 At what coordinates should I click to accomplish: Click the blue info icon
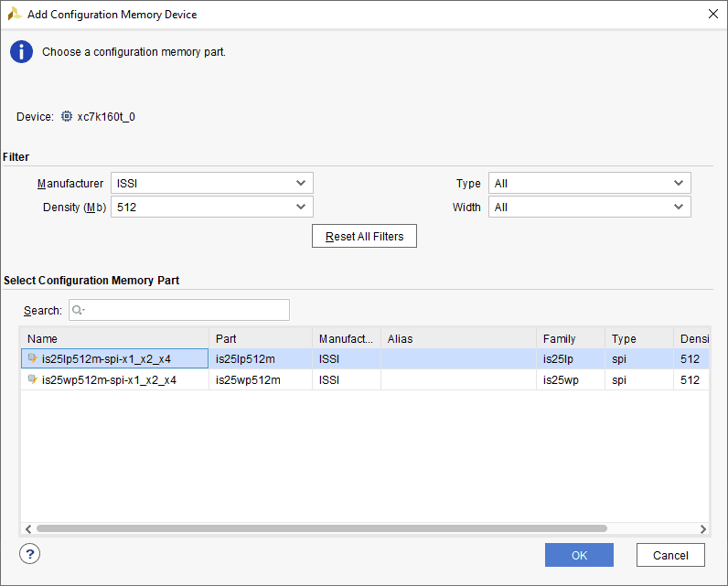click(21, 52)
